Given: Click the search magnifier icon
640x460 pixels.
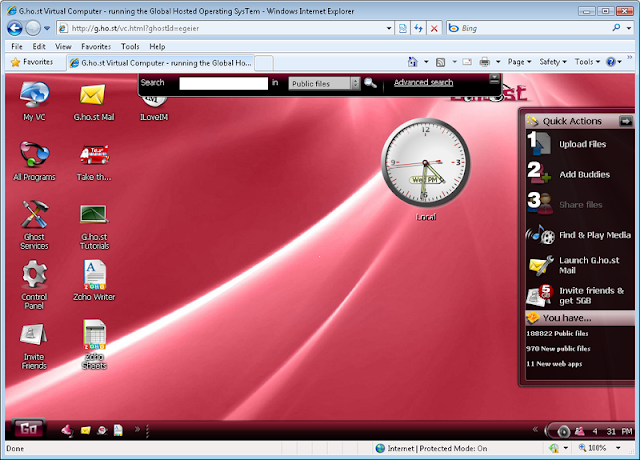Looking at the screenshot, I should pos(370,83).
